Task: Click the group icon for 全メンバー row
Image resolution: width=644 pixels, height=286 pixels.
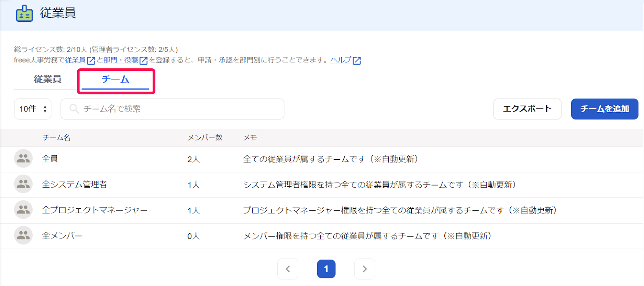Action: click(x=23, y=235)
